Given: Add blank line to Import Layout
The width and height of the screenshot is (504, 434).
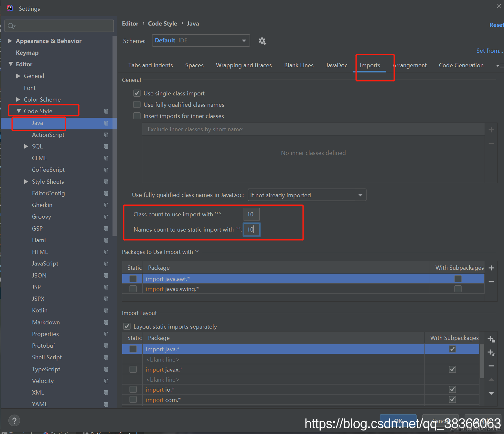Looking at the screenshot, I should (491, 353).
